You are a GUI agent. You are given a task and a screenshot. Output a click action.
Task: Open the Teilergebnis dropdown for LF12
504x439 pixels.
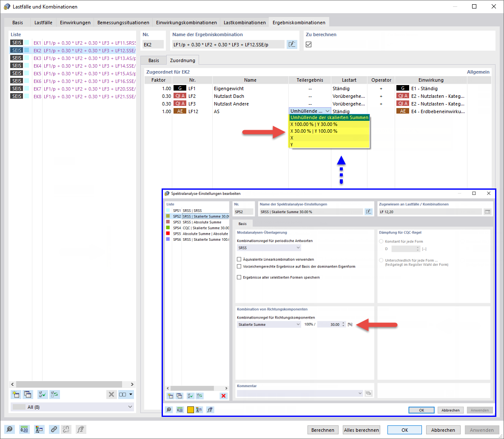click(327, 111)
